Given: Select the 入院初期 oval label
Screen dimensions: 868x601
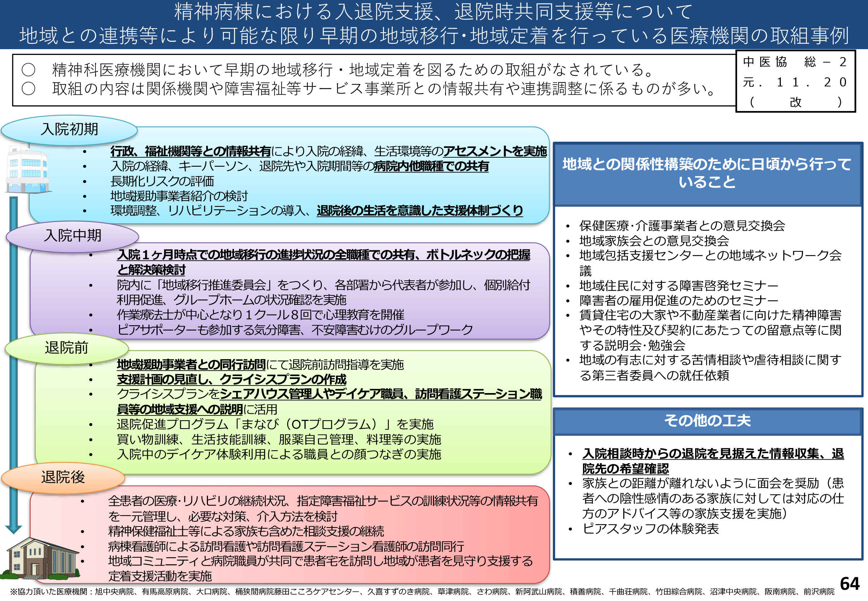Looking at the screenshot, I should click(x=69, y=129).
